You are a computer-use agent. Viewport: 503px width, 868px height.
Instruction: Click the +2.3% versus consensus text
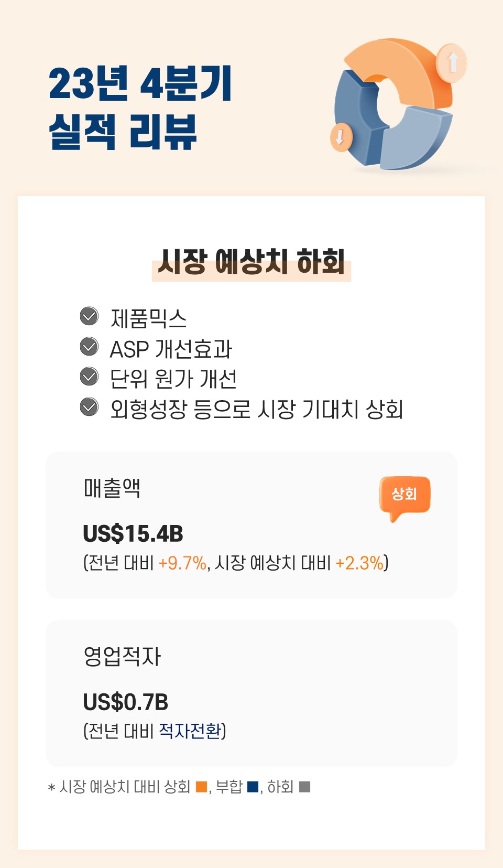pos(359,563)
